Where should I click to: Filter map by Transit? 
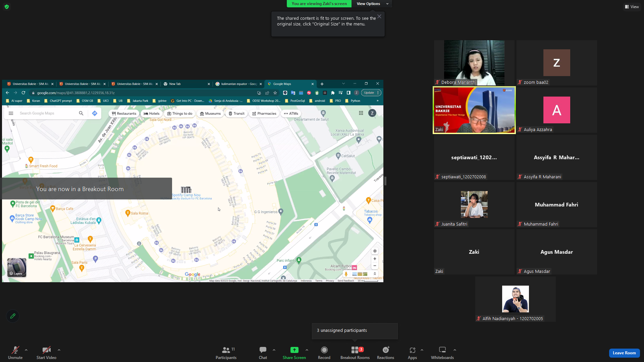tap(236, 114)
